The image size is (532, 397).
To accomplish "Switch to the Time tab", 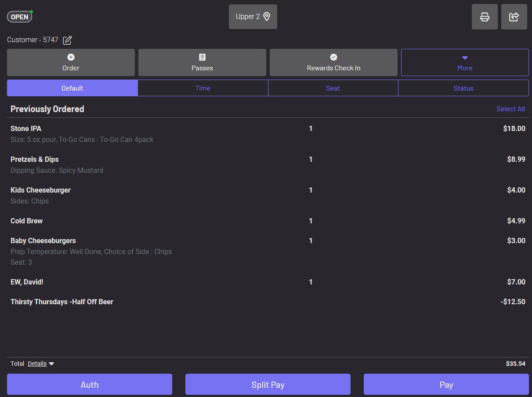I will [x=203, y=88].
